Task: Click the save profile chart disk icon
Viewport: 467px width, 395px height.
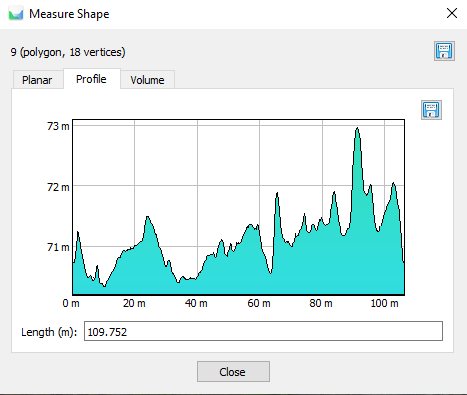Action: [x=431, y=110]
